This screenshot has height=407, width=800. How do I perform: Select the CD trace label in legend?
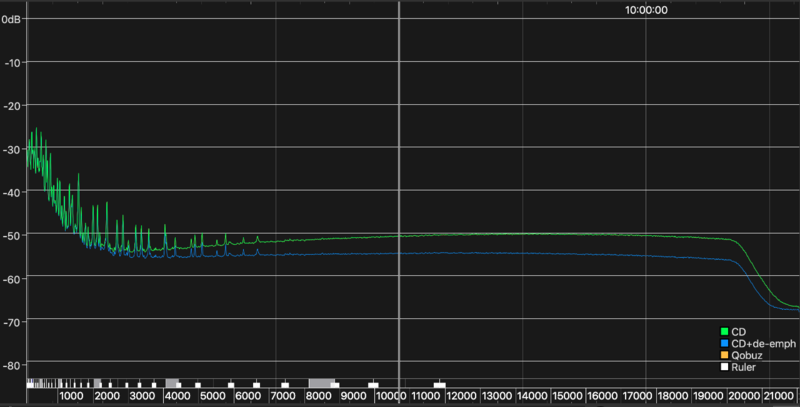point(740,331)
